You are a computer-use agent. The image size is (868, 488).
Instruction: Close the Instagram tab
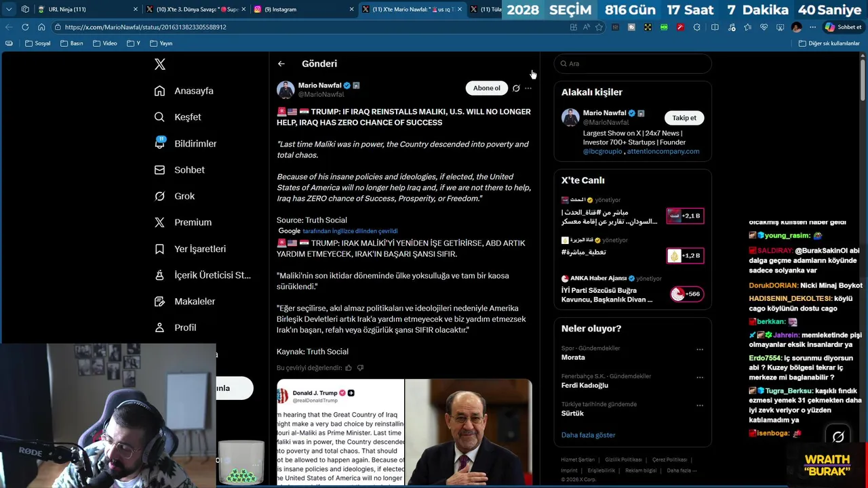(x=351, y=9)
